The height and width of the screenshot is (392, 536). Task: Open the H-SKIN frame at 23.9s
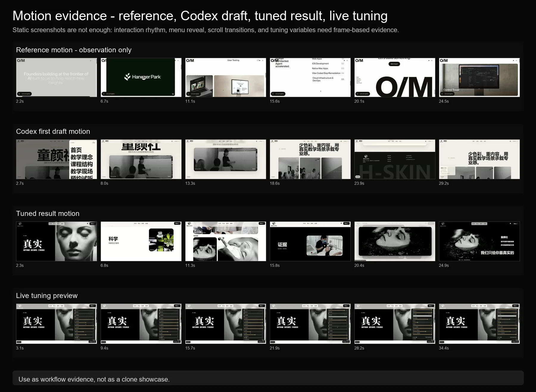[x=395, y=159]
